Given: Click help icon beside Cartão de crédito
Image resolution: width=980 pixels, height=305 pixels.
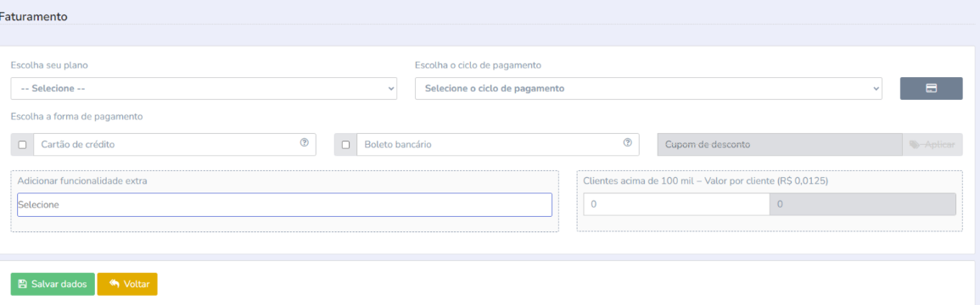Looking at the screenshot, I should [x=305, y=142].
